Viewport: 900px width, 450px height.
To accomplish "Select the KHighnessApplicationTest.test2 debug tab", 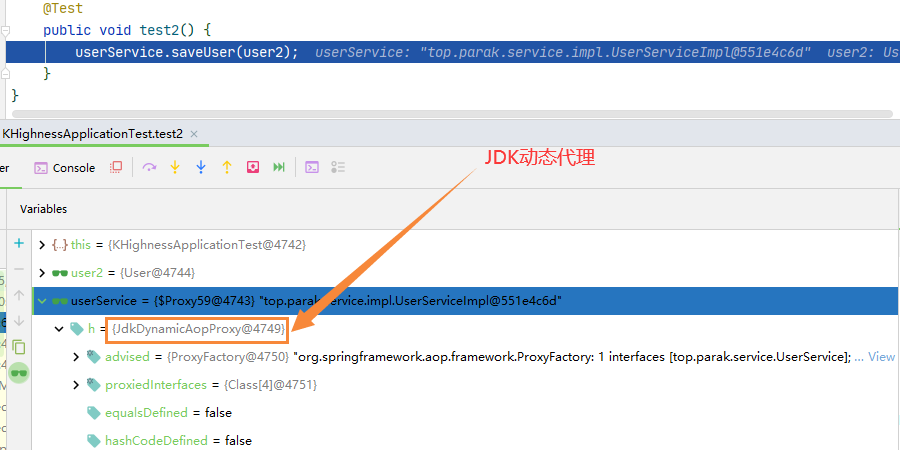I will tap(92, 134).
